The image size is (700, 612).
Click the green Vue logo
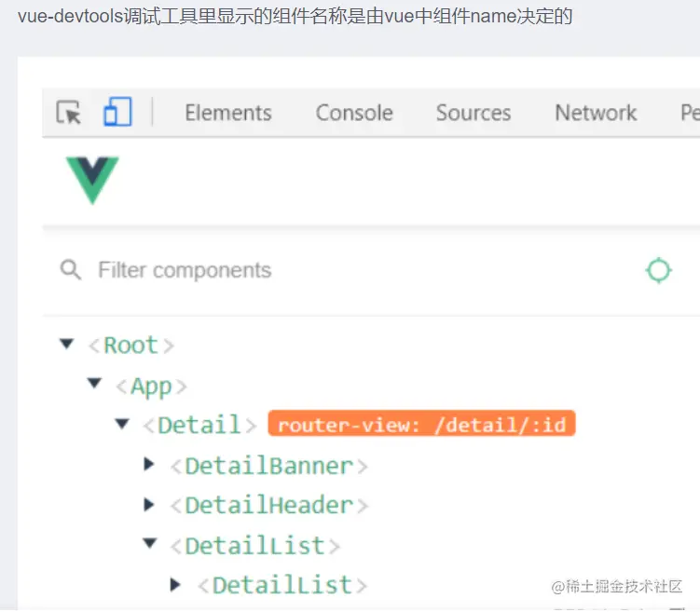point(92,180)
